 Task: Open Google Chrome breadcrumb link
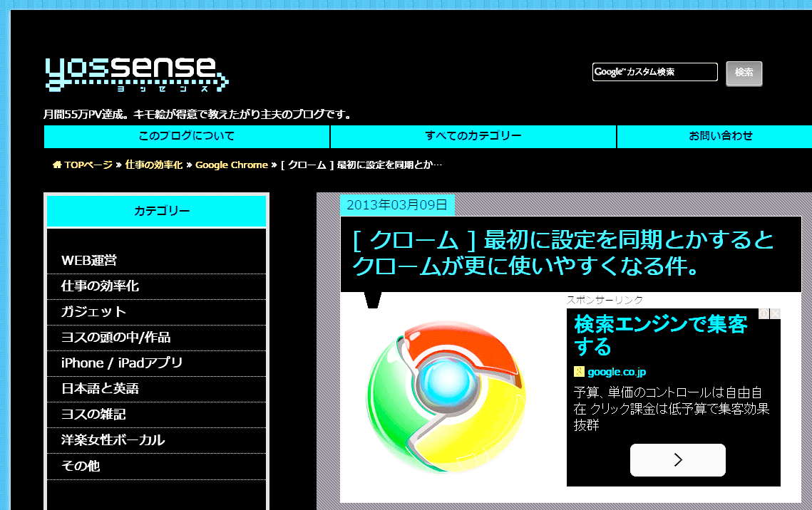[232, 165]
